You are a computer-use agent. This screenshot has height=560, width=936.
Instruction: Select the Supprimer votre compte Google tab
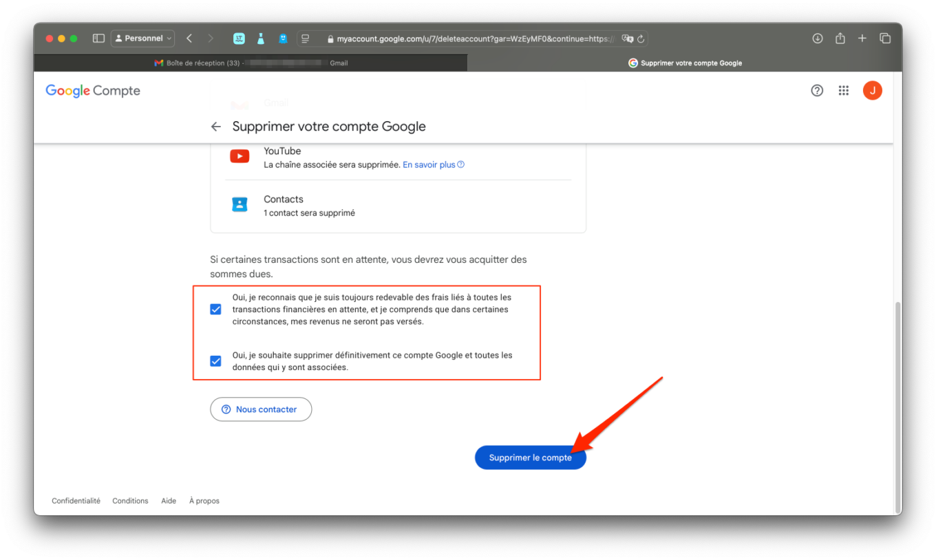coord(685,63)
